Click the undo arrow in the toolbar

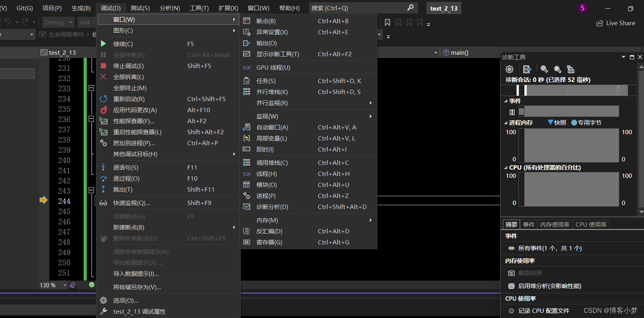point(7,22)
